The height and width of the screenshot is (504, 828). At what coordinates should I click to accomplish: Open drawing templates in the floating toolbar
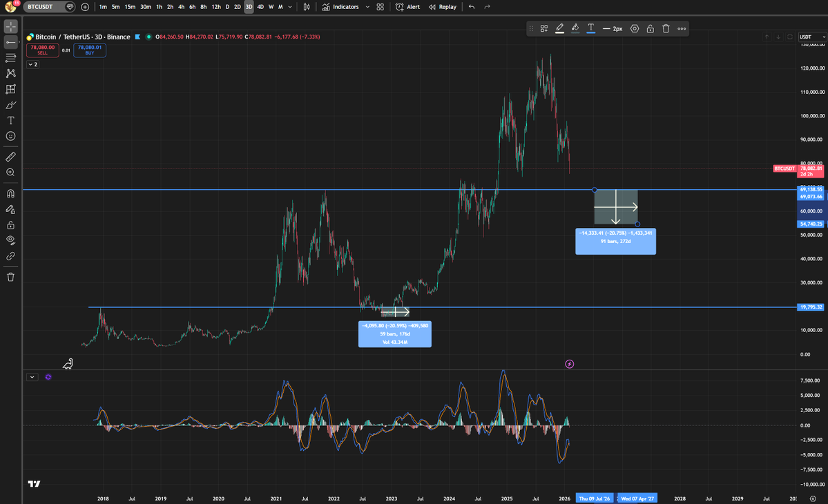coord(544,28)
